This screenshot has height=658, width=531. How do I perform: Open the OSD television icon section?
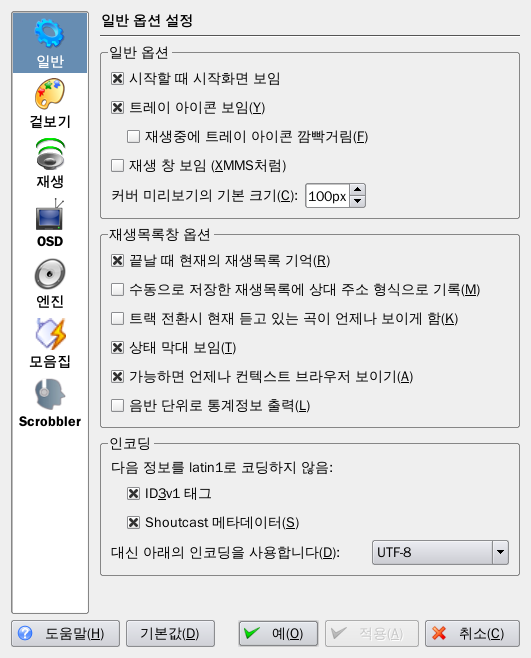click(x=50, y=223)
